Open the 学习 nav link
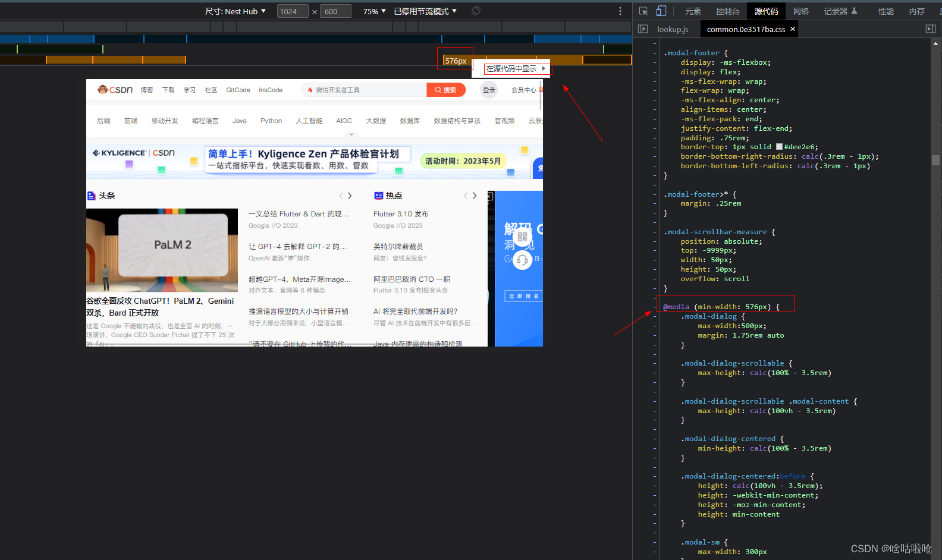The width and height of the screenshot is (942, 560). tap(190, 90)
